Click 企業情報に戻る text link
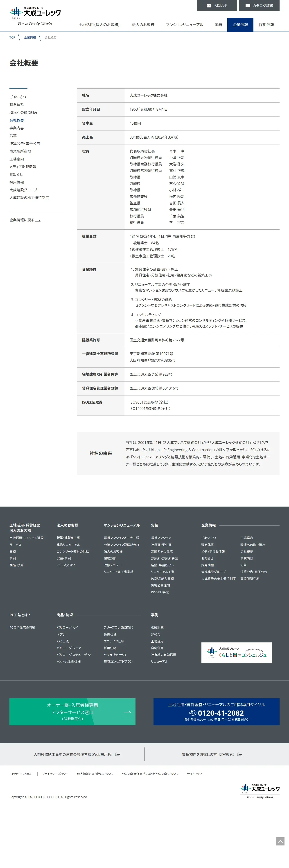Screen dimensions: 289x868 tap(22, 220)
